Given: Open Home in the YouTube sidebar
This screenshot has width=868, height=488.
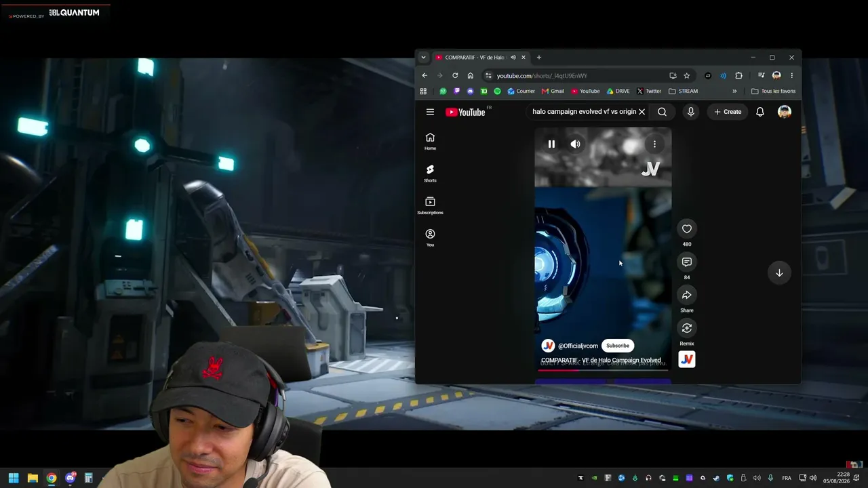Looking at the screenshot, I should tap(430, 142).
